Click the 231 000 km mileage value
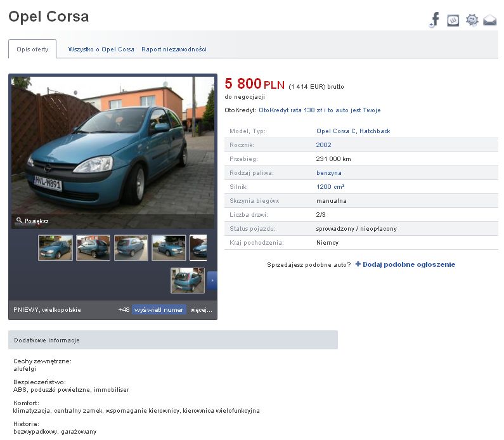Image resolution: width=504 pixels, height=440 pixels. tap(333, 159)
